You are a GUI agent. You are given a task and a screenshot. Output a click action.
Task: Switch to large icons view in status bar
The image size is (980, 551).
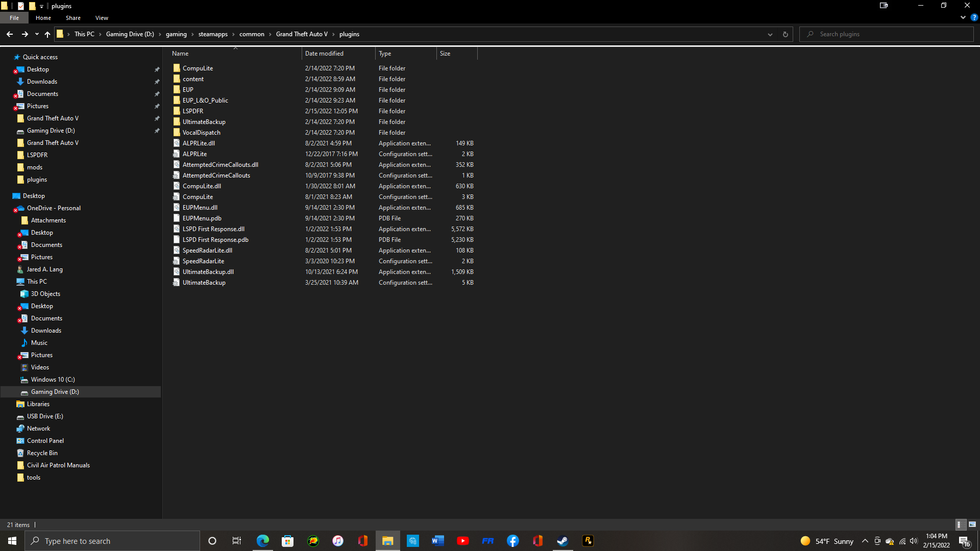(x=972, y=524)
